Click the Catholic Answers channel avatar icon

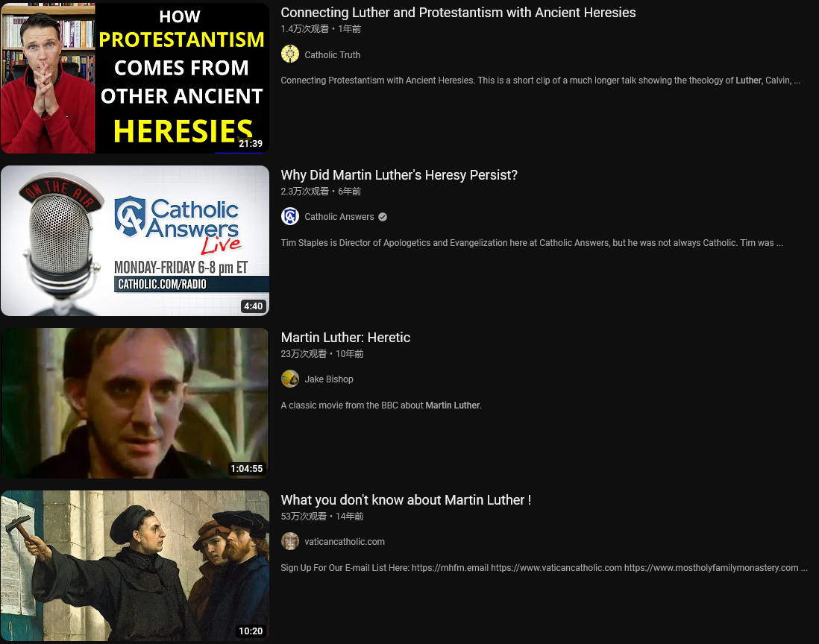(x=290, y=216)
